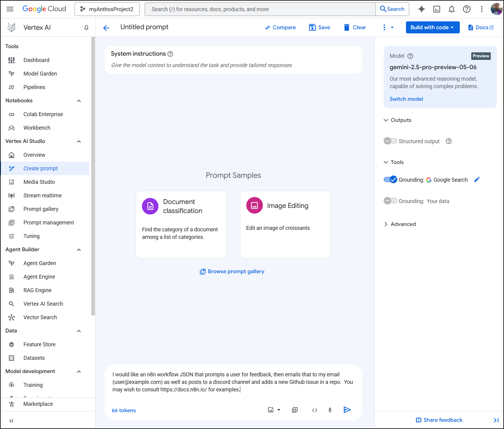This screenshot has width=504, height=429.
Task: Insert variable braces icon
Action: point(315,410)
